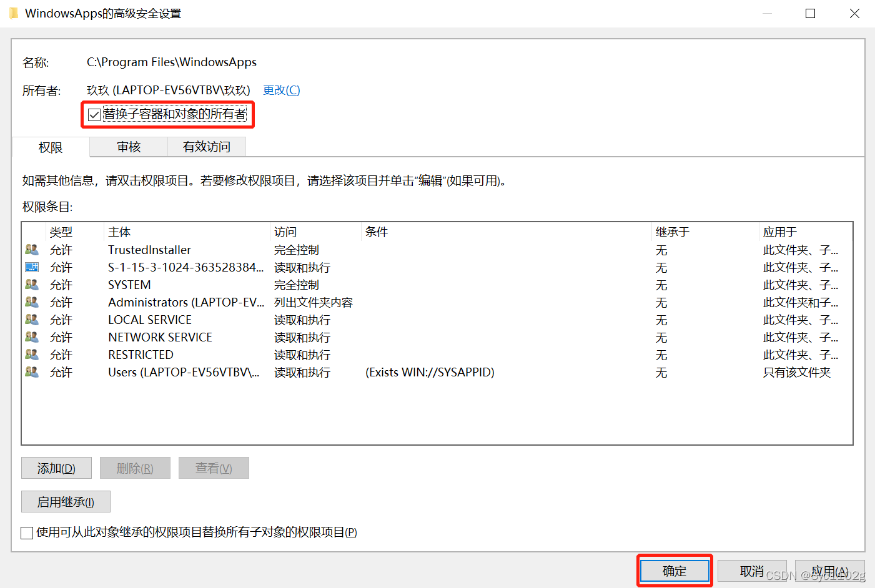Toggle 替换子容器和对象的所有者 checkbox

point(94,114)
